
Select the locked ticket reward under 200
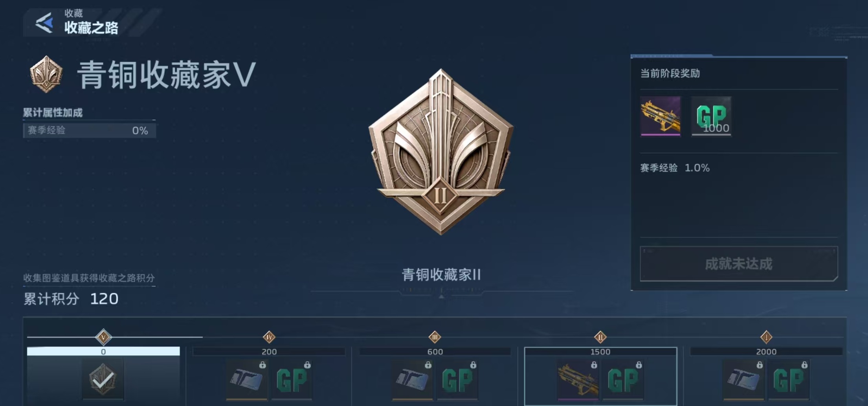click(247, 380)
